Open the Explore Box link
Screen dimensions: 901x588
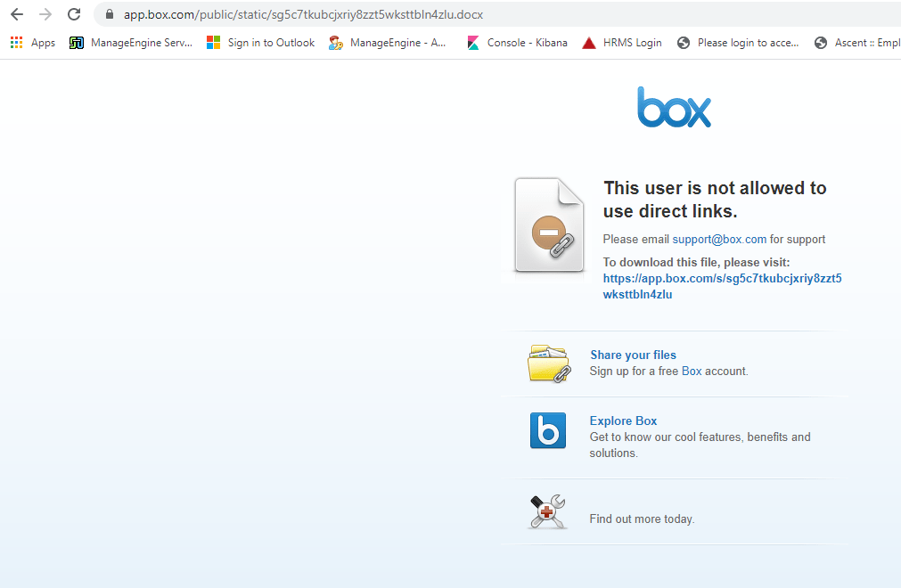(623, 421)
